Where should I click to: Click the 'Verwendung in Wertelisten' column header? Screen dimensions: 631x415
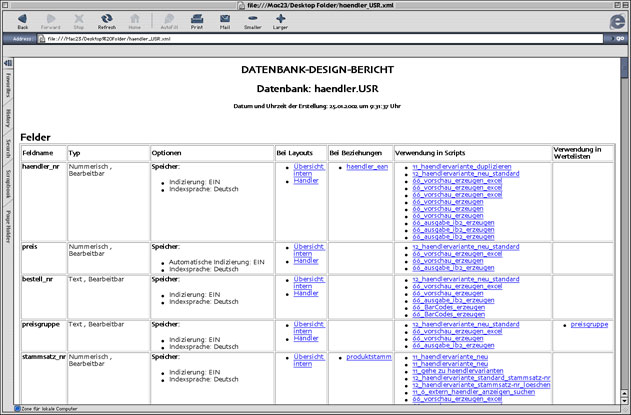[x=577, y=153]
